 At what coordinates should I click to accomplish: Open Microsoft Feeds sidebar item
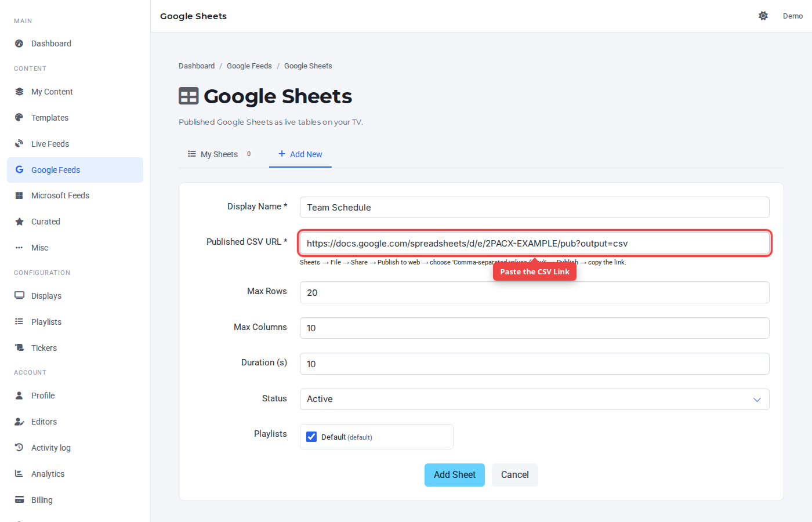[x=75, y=195]
